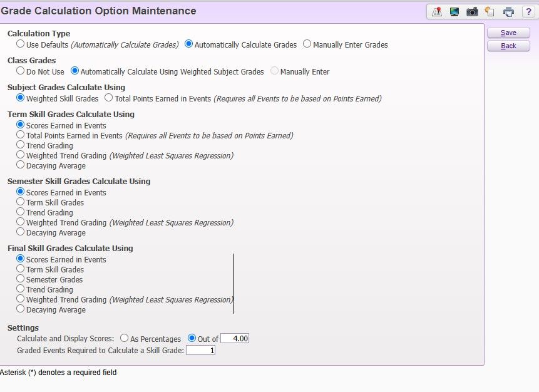Click the camera snapshot icon
Viewport: 539px width, 392px height.
point(472,12)
